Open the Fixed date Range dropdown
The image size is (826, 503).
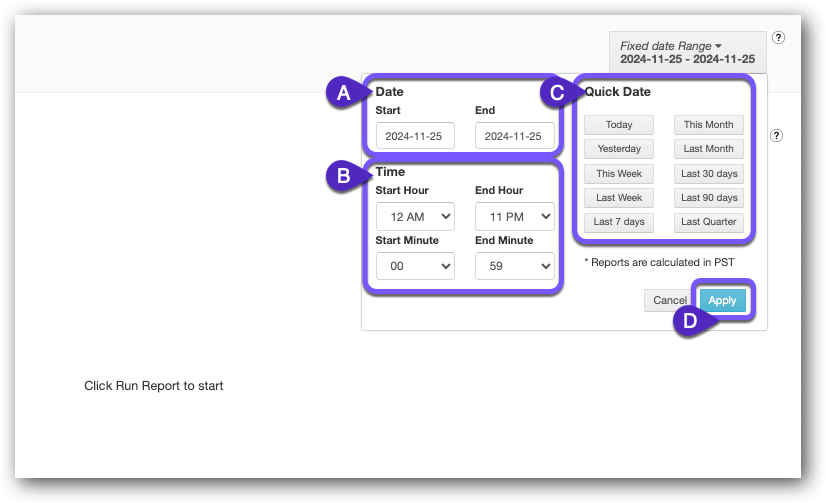coord(686,52)
